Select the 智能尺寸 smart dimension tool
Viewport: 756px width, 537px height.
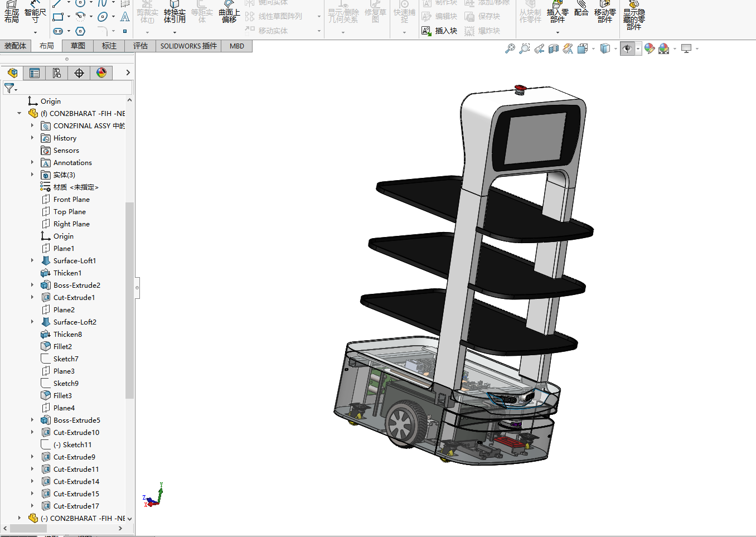pyautogui.click(x=35, y=12)
